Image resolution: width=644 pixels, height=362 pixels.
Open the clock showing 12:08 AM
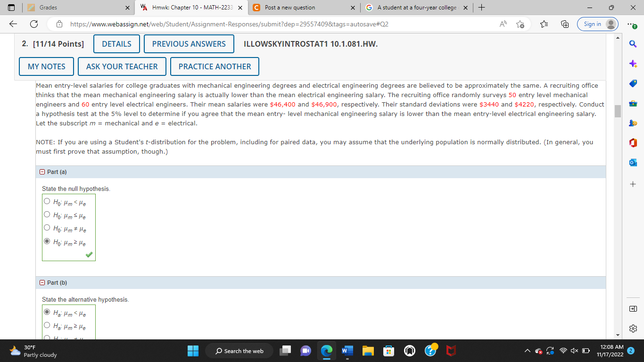(x=610, y=350)
